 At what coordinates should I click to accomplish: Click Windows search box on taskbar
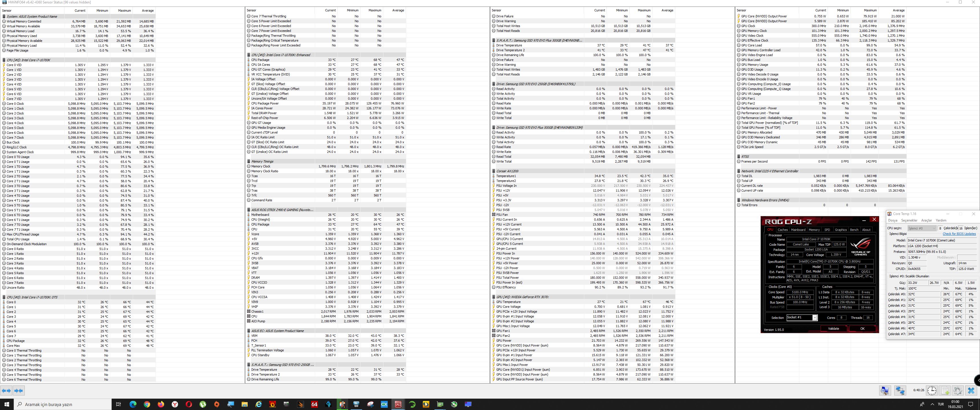click(x=63, y=404)
